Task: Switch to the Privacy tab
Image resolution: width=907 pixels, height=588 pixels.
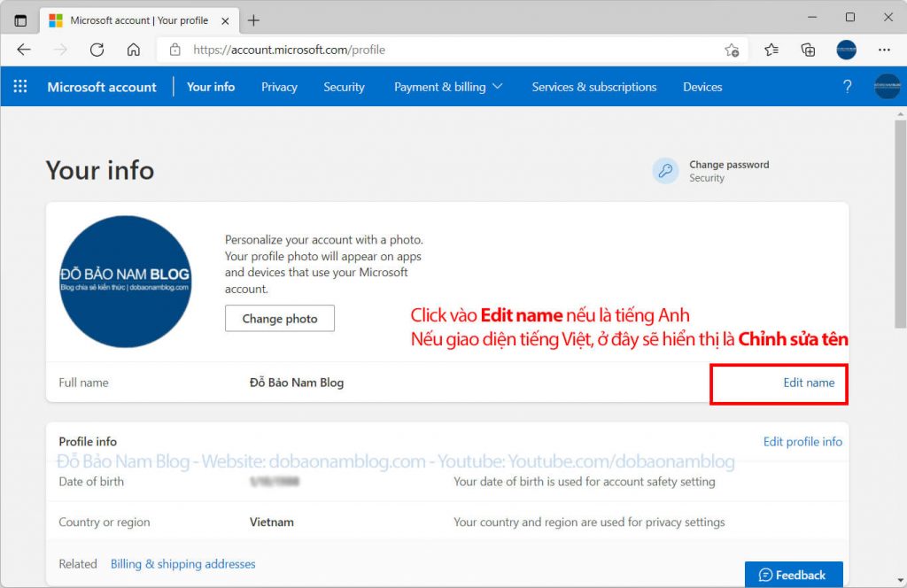Action: (x=279, y=87)
